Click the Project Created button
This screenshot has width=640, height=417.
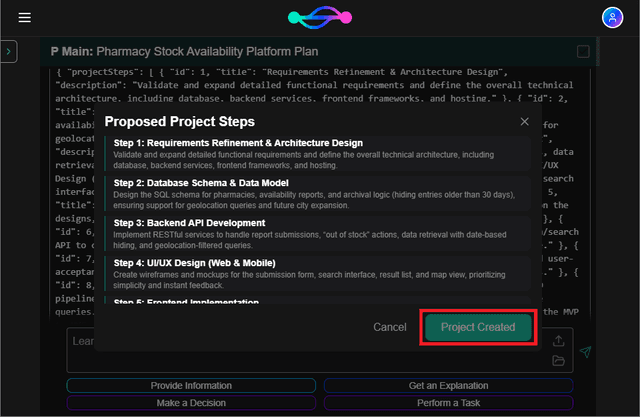pyautogui.click(x=478, y=327)
